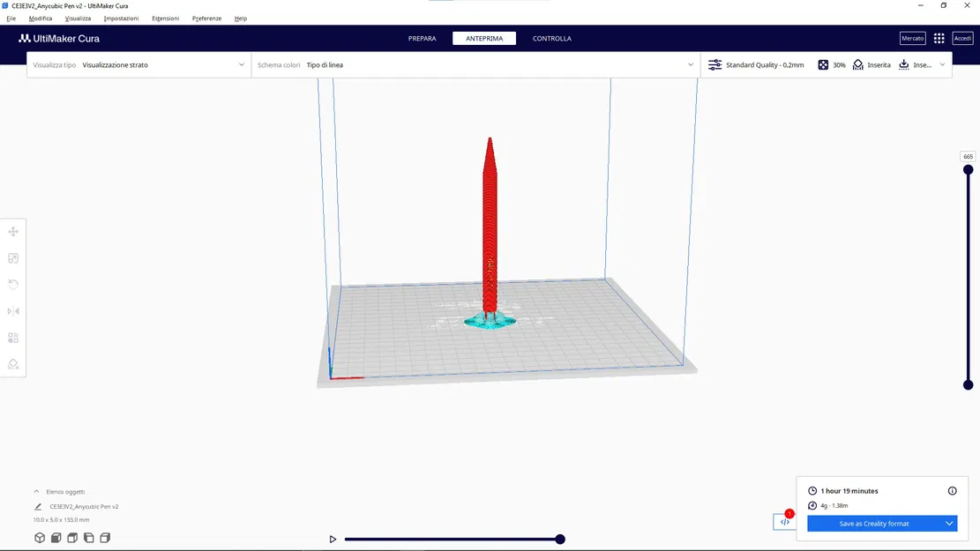The width and height of the screenshot is (980, 551).
Task: Open the Visualizza tipo dropdown
Action: click(240, 64)
